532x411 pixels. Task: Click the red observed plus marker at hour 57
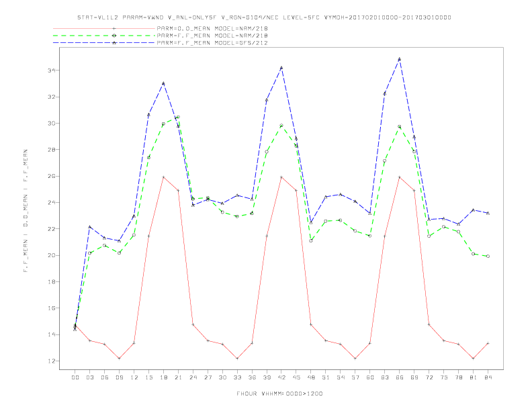coord(355,359)
